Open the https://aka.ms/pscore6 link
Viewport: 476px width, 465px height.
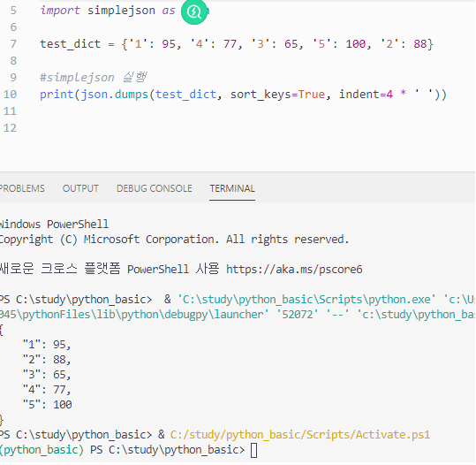pyautogui.click(x=294, y=270)
